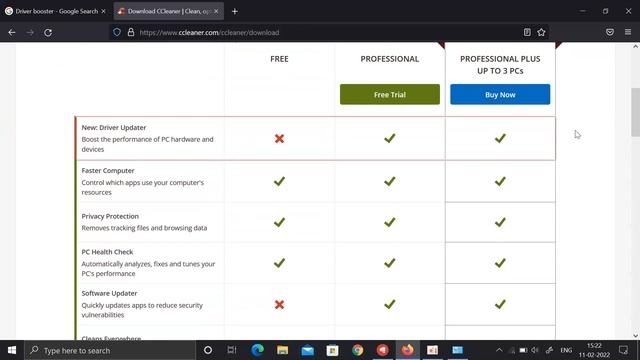
Task: Click 'Removes tracking files and browsing data' text
Action: (x=144, y=228)
